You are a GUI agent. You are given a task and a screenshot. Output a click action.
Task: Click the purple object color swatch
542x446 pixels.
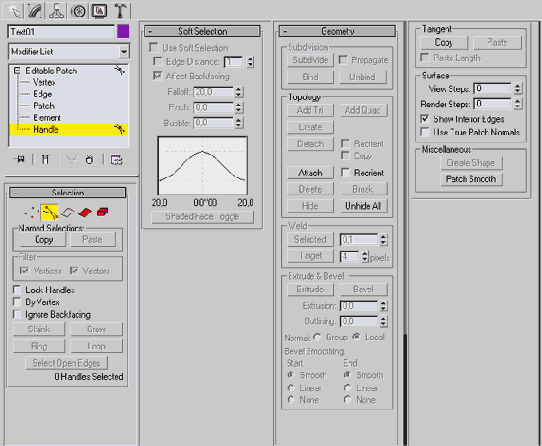pyautogui.click(x=123, y=31)
